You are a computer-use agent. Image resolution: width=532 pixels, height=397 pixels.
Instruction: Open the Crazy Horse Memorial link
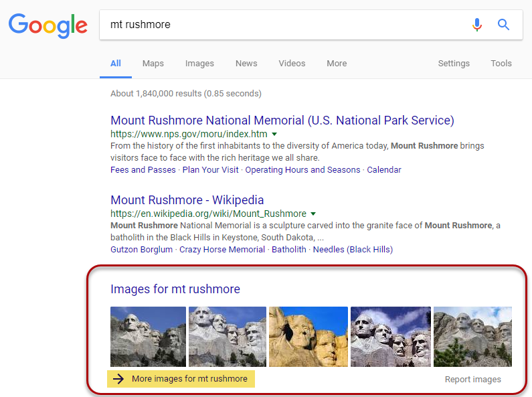222,250
